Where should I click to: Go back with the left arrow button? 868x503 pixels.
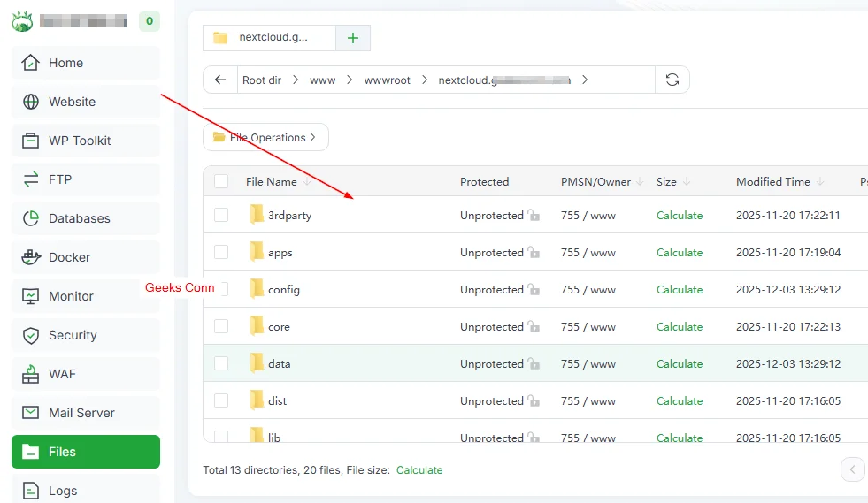(x=220, y=80)
